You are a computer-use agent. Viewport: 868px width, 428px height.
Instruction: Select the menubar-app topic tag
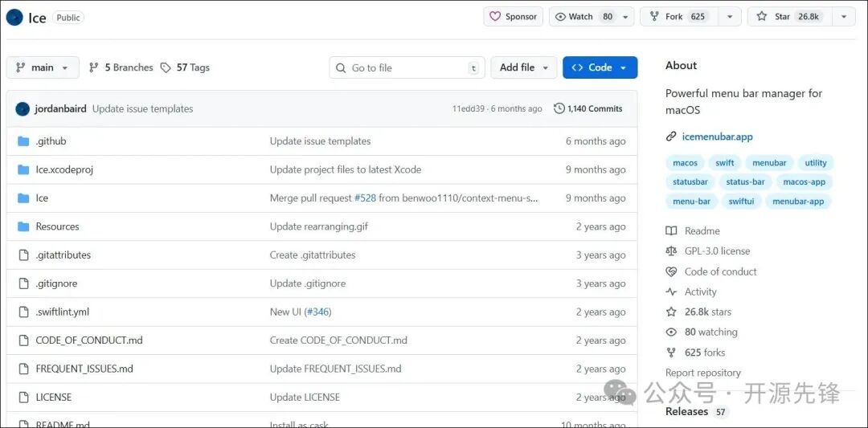798,202
